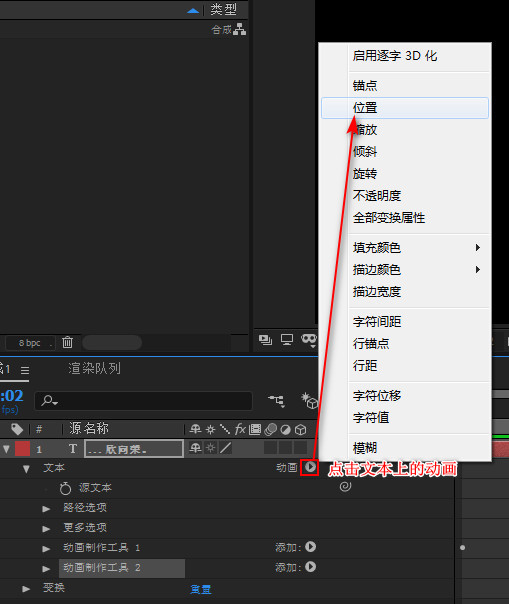Open 添加 flyout for 动画制作工具 2
The height and width of the screenshot is (604, 509).
311,567
